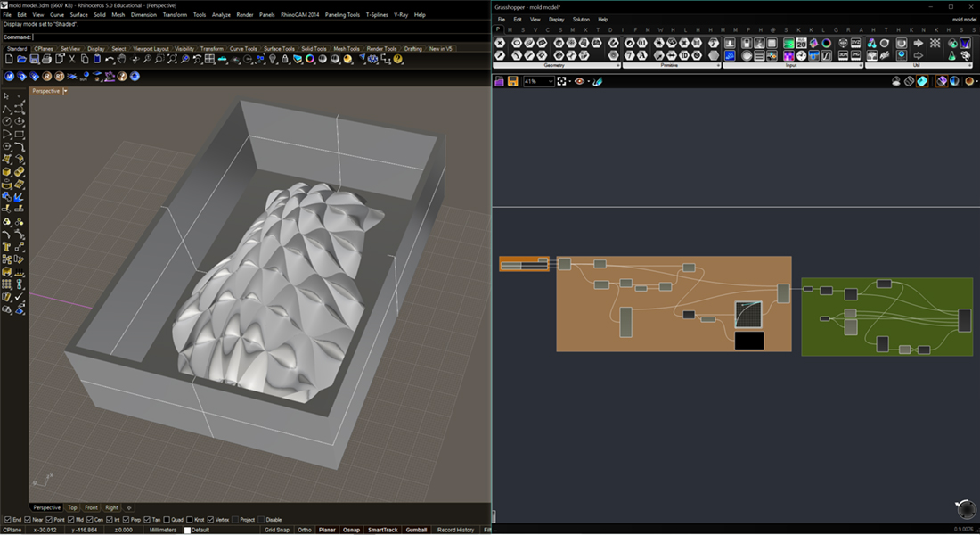Click the calendar 20 component icon

[x=801, y=43]
